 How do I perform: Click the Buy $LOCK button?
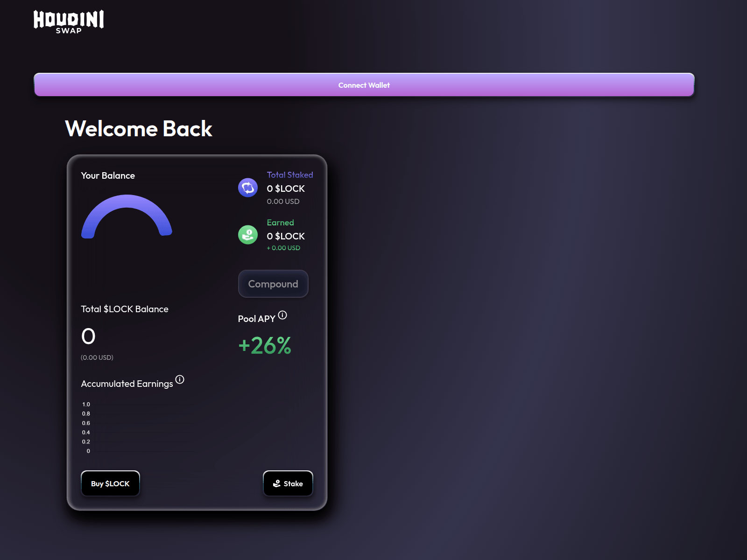pos(110,483)
